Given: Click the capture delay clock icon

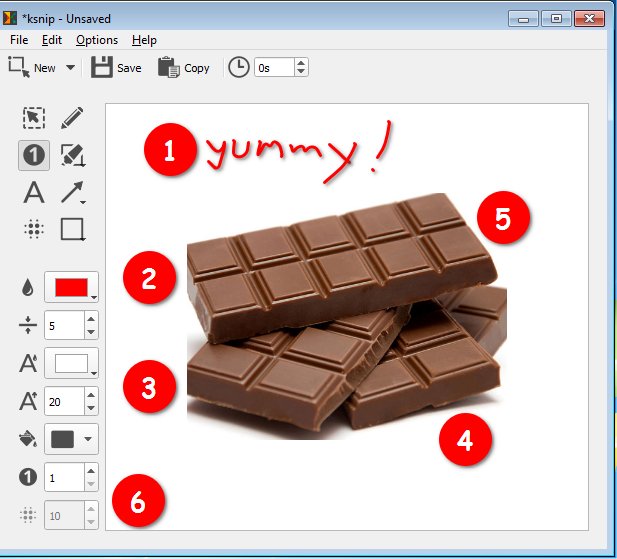Looking at the screenshot, I should pyautogui.click(x=239, y=67).
